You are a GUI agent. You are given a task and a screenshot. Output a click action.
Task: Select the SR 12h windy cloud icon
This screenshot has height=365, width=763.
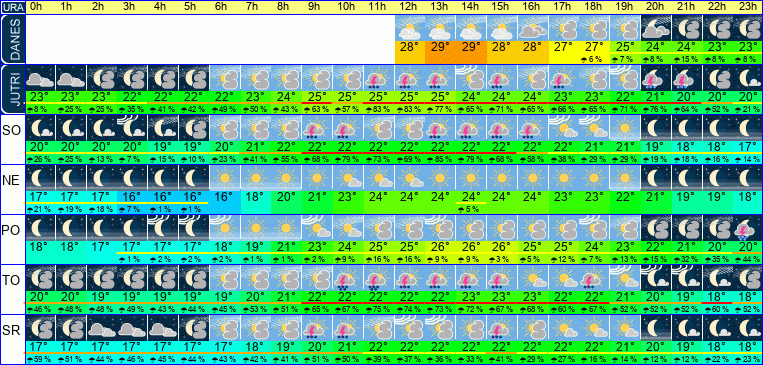[410, 328]
